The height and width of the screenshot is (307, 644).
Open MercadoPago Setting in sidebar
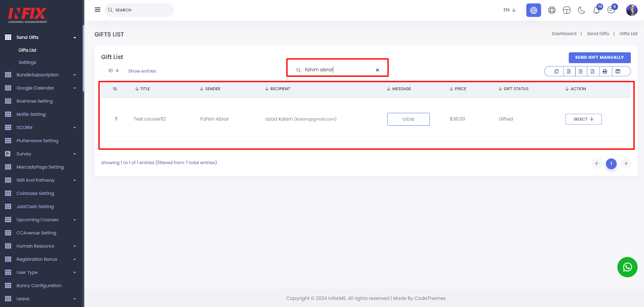point(40,167)
